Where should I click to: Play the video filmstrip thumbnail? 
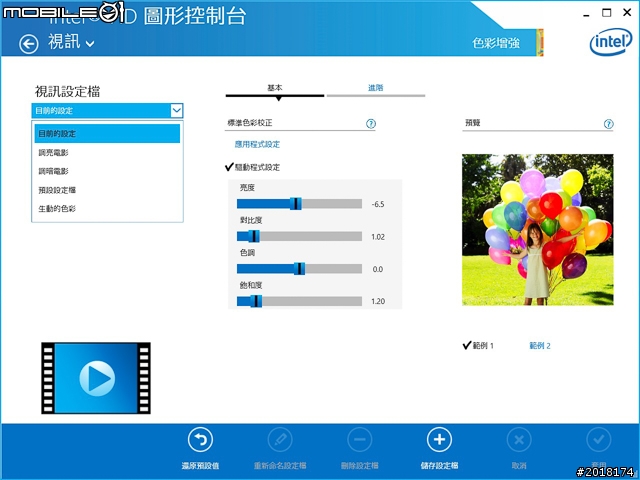coord(96,378)
